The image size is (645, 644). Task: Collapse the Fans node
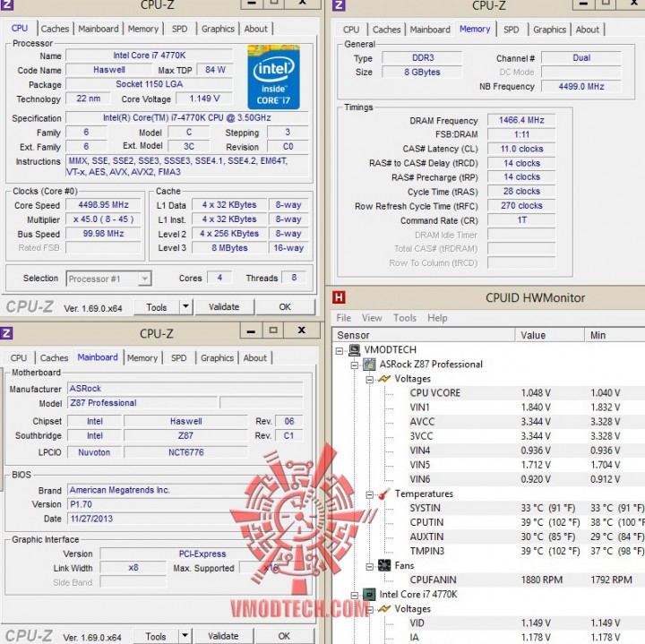(369, 567)
